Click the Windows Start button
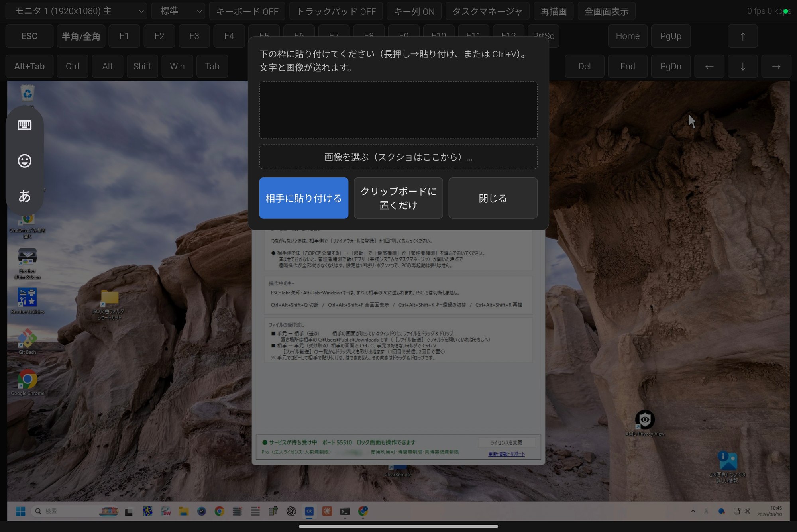This screenshot has height=532, width=797. (x=20, y=511)
